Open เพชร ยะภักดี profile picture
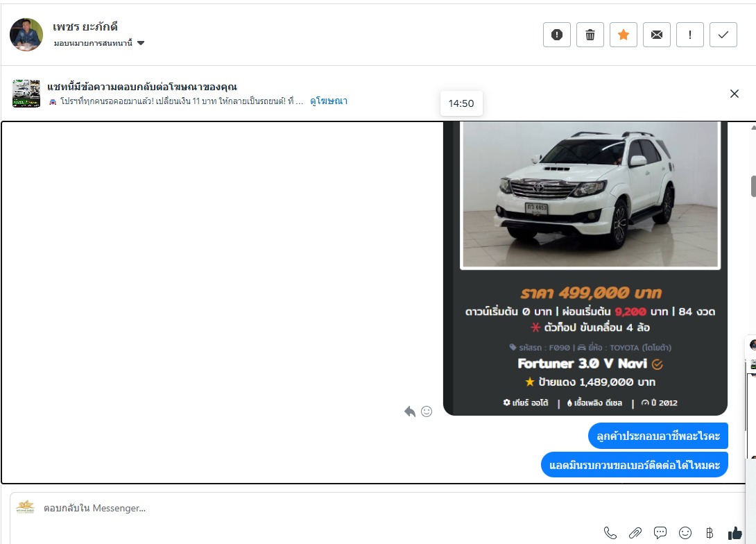This screenshot has width=756, height=544. 26,35
